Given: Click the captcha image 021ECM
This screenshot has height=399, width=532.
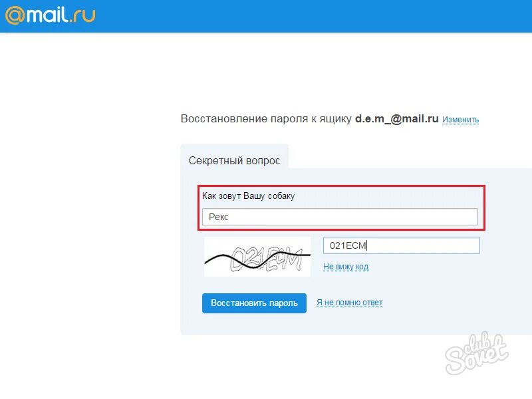Looking at the screenshot, I should click(257, 257).
